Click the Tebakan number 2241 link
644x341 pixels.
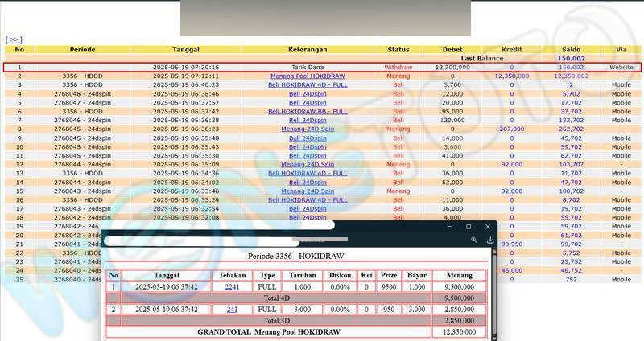pyautogui.click(x=232, y=286)
